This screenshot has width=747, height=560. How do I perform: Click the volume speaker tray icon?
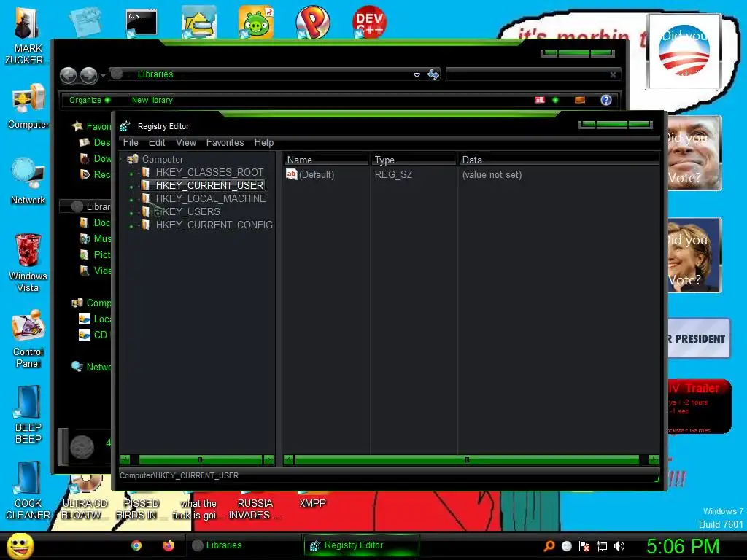[619, 546]
